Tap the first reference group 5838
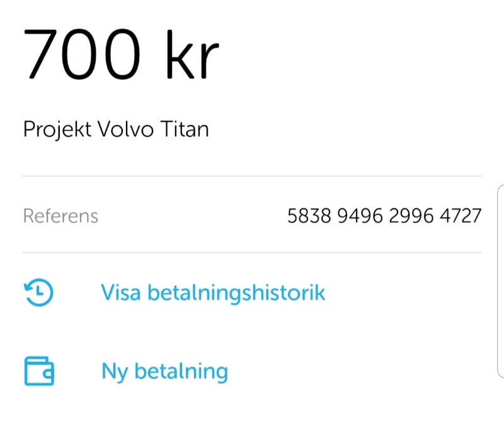The width and height of the screenshot is (504, 421). [x=309, y=216]
